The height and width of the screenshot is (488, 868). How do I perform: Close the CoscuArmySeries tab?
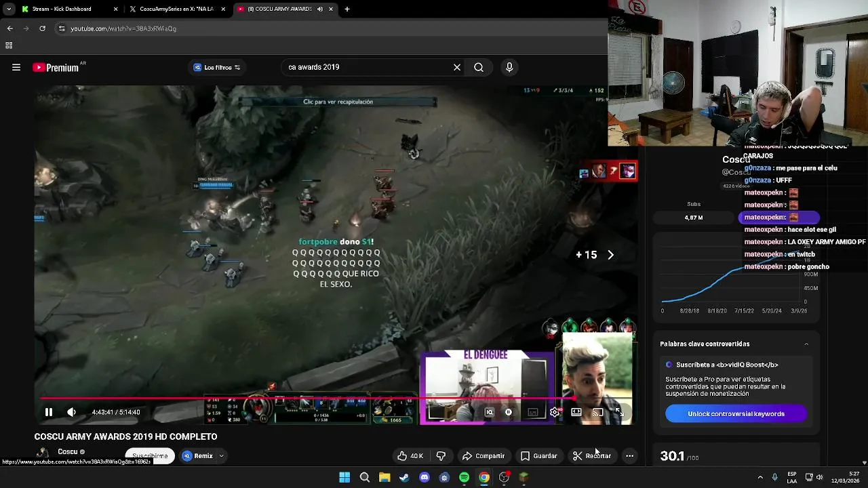pyautogui.click(x=223, y=9)
